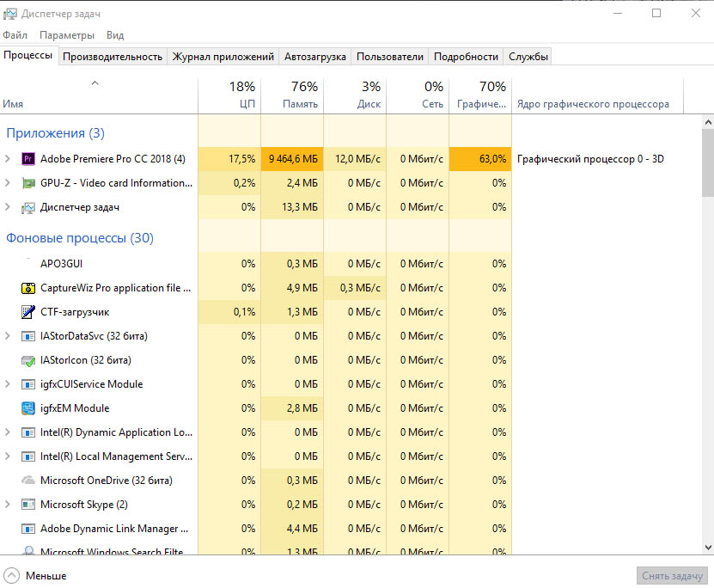Viewport: 714px width, 588px height.
Task: Expand Intel(R) Dynamic Application Loader entry
Action: [7, 432]
